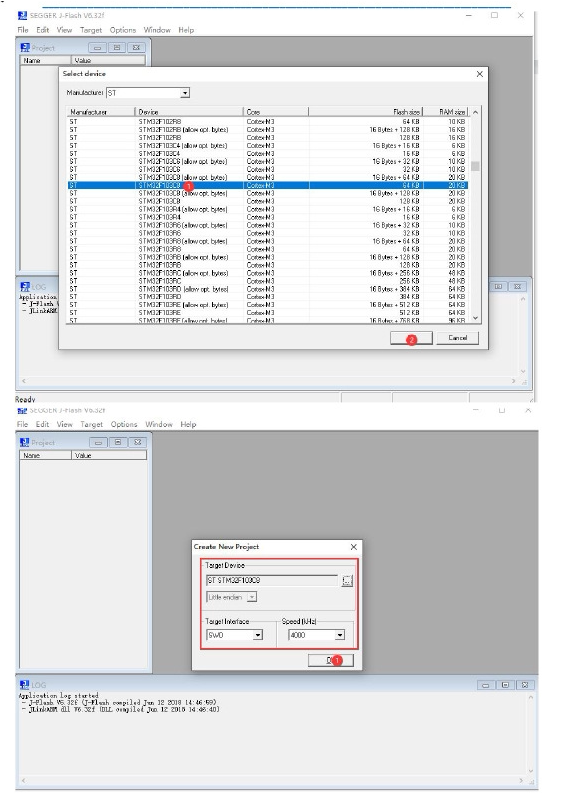Close the Project panel in the Create New Project window
This screenshot has height=797, width=563.
(137, 442)
